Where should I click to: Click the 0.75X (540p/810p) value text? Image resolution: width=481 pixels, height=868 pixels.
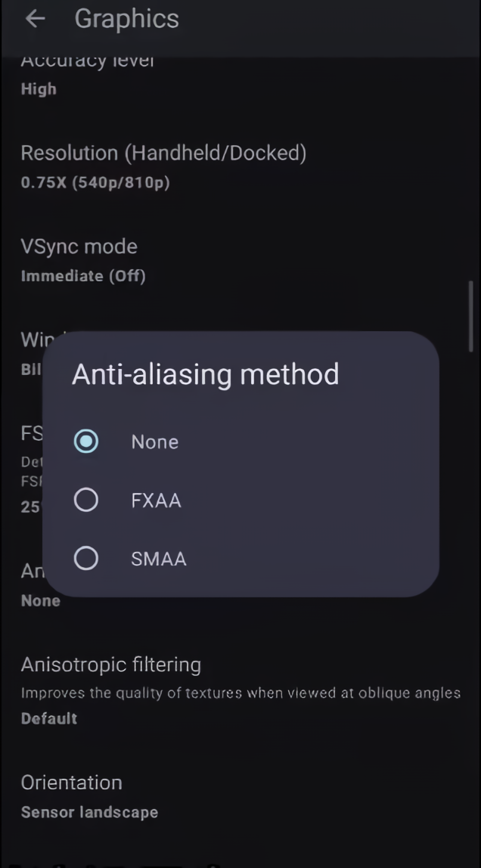(x=95, y=183)
